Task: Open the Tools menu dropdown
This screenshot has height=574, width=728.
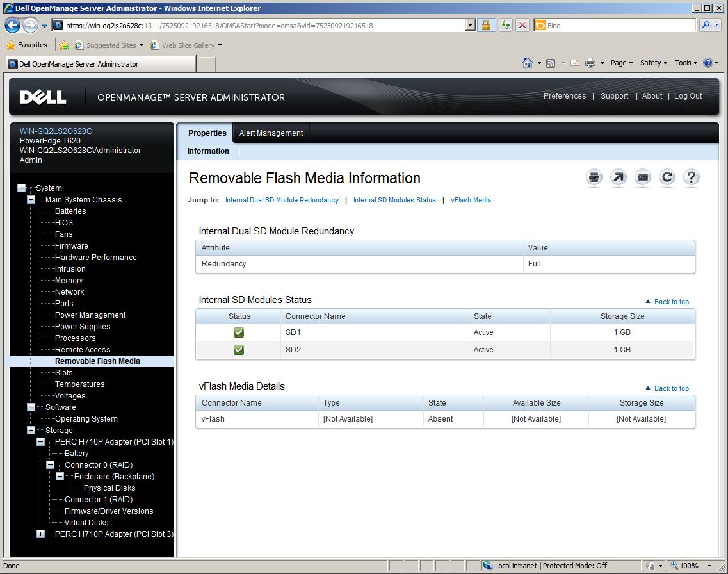Action: coord(686,63)
